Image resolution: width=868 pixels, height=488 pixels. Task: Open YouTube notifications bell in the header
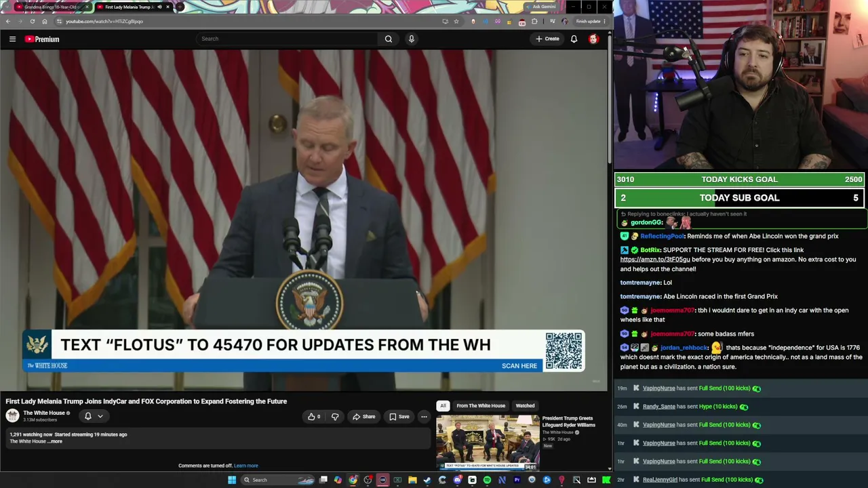tap(574, 39)
